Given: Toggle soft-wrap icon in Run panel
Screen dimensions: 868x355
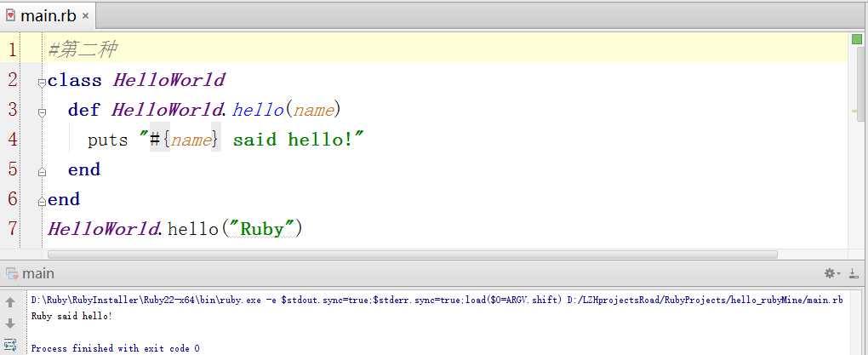Looking at the screenshot, I should click(x=10, y=344).
